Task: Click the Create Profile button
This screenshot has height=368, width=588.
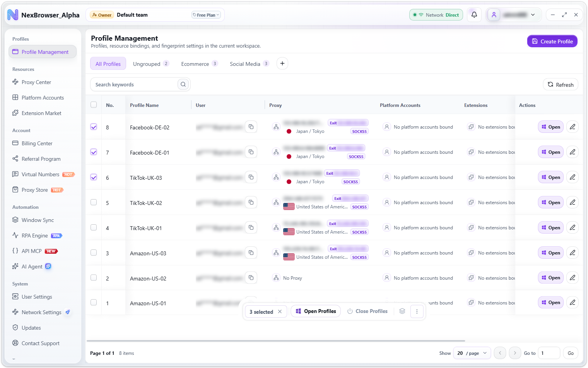Action: [x=552, y=41]
